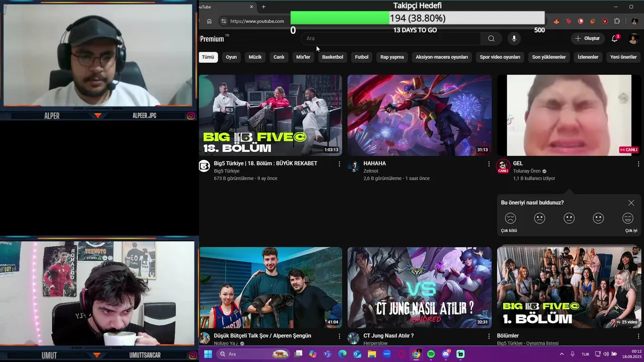Click the YouTube 'Ara' search field
The width and height of the screenshot is (644, 362).
391,39
